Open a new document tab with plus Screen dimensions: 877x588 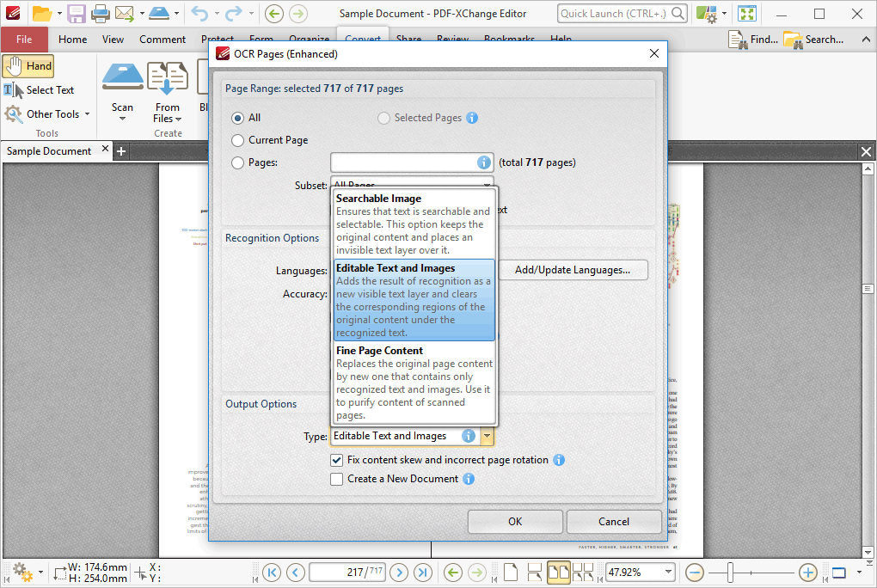[121, 151]
